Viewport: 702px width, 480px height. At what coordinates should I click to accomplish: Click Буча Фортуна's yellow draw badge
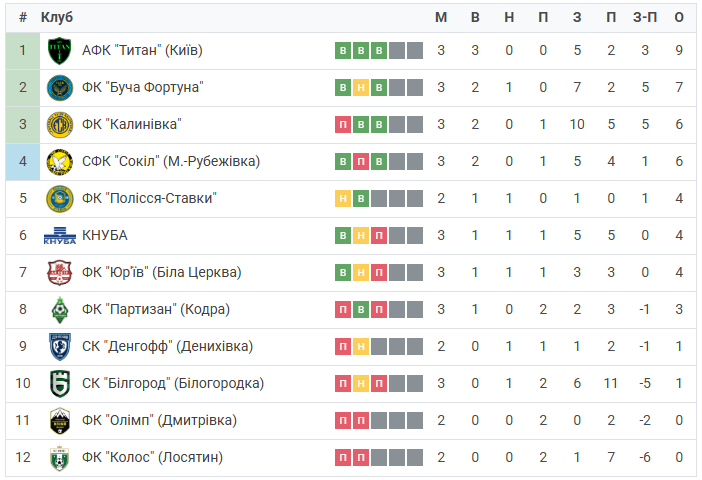[x=361, y=87]
